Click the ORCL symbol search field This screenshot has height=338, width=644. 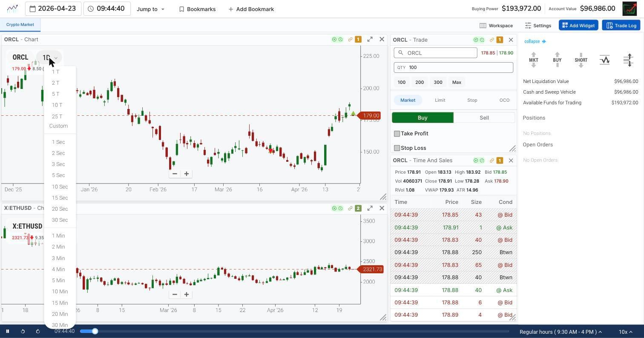click(435, 53)
